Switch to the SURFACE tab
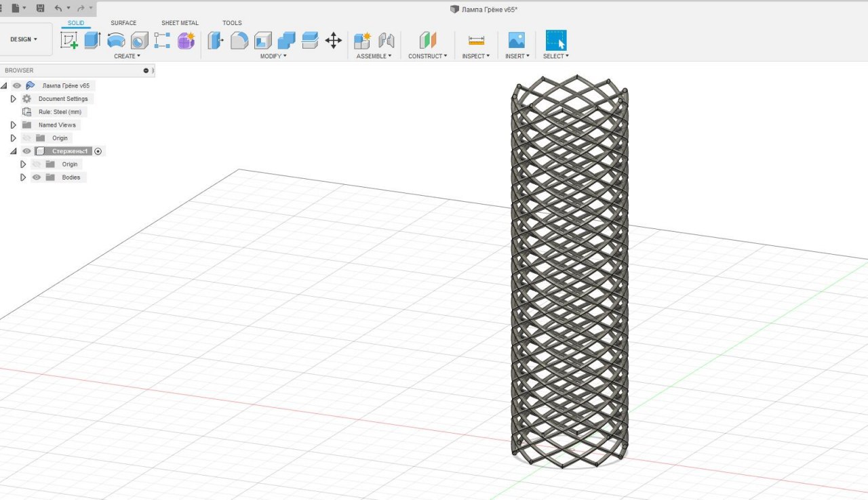 click(123, 23)
